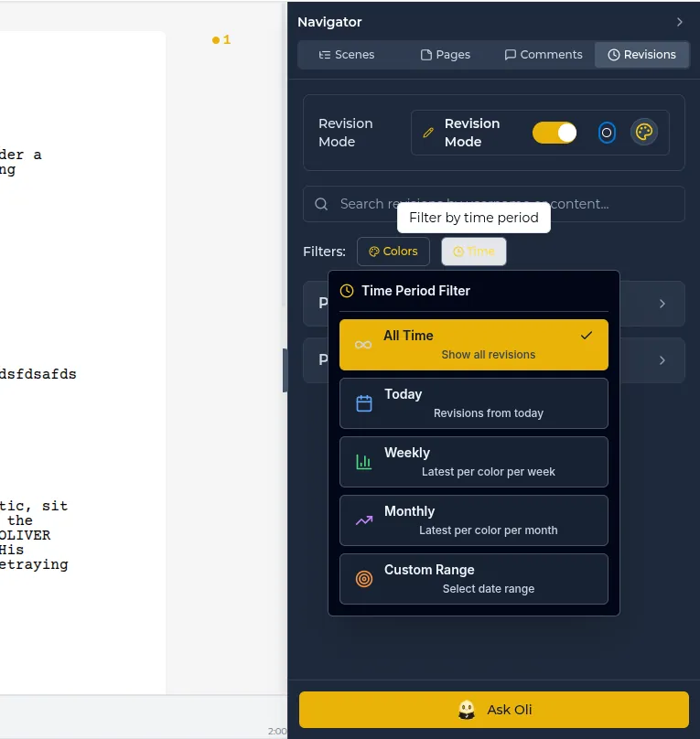The image size is (700, 739).
Task: Click the 'Show all revisions' description
Action: (489, 355)
